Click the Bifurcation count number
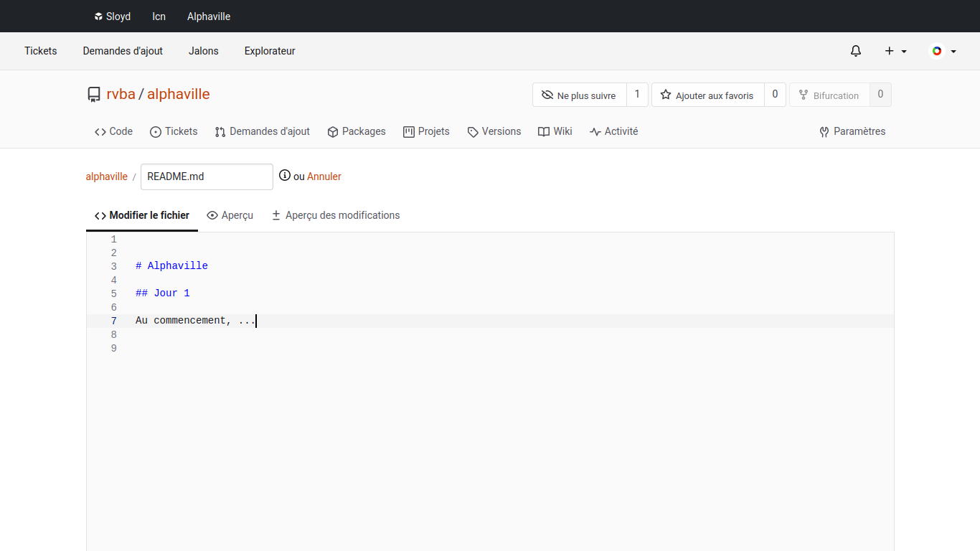This screenshot has width=980, height=551. pos(880,95)
